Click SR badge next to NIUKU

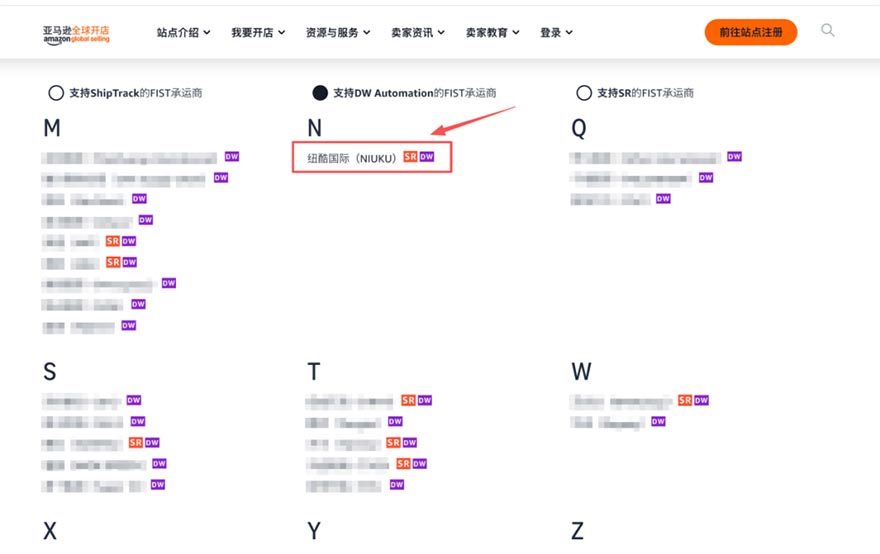410,157
